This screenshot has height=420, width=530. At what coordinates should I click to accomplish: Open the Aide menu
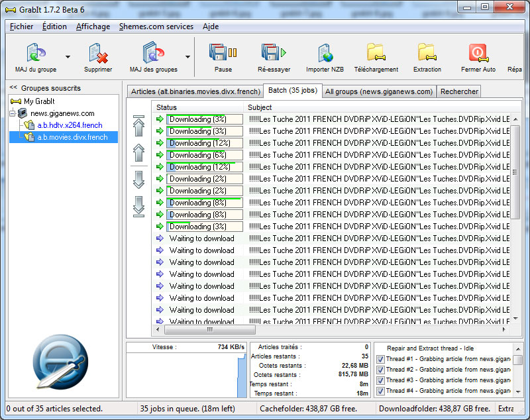coord(211,26)
